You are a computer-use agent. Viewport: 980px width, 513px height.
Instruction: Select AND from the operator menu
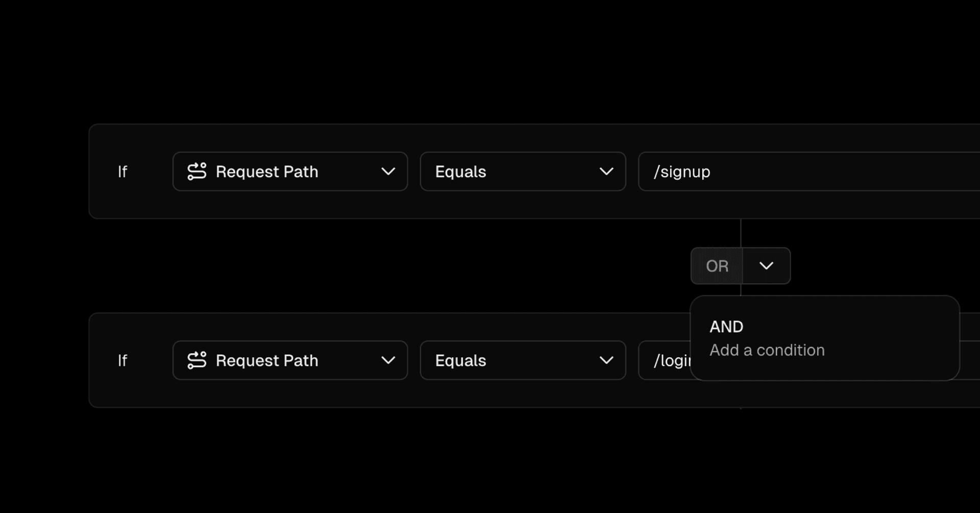tap(726, 327)
